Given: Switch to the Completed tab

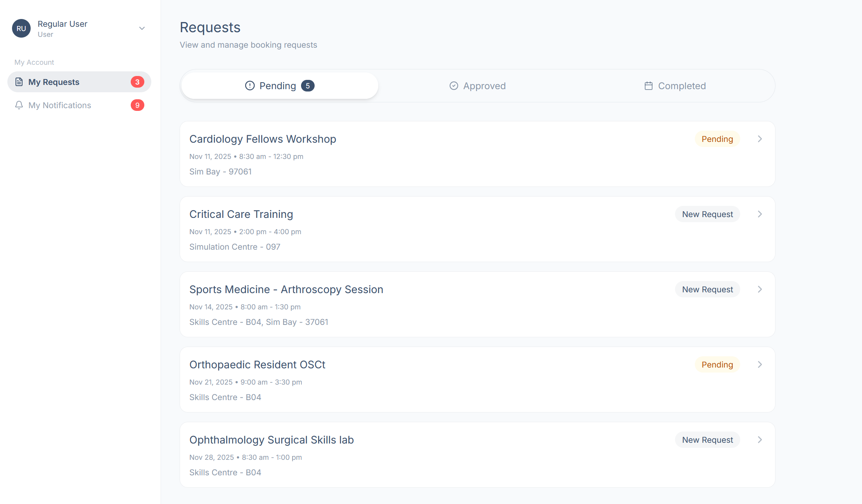Looking at the screenshot, I should (x=675, y=86).
